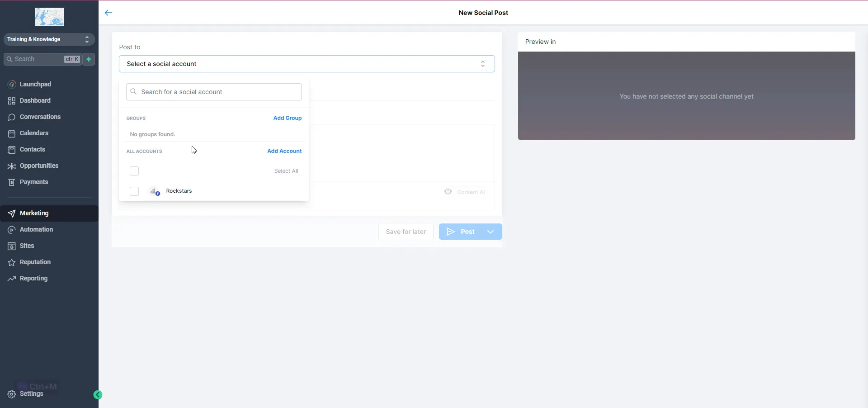Expand the Post button dropdown arrow
Screen dimensions: 868x408
[x=491, y=232]
